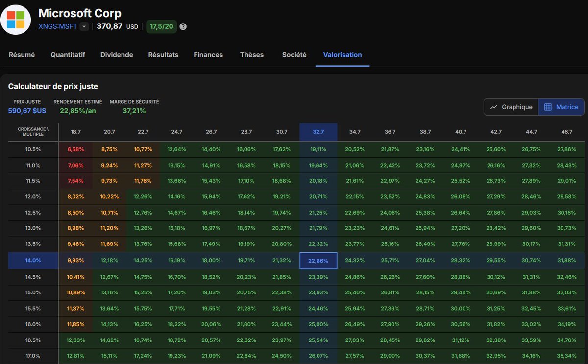Select the Finances tab
The image size is (588, 364).
[x=208, y=55]
